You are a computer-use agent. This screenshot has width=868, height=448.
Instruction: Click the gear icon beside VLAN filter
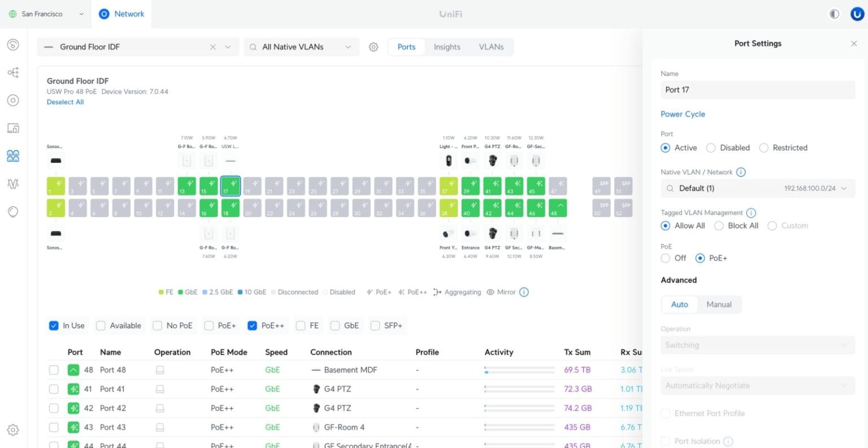[x=374, y=47]
